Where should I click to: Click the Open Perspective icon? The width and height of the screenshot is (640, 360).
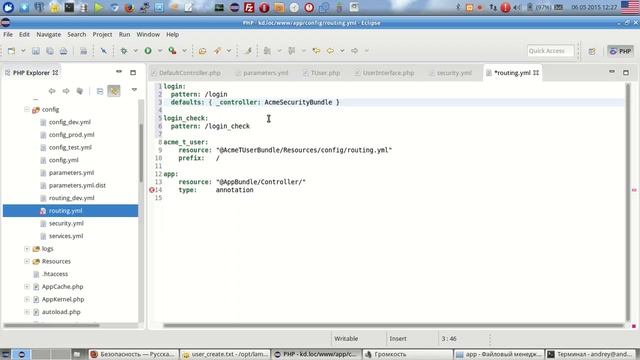(x=592, y=51)
